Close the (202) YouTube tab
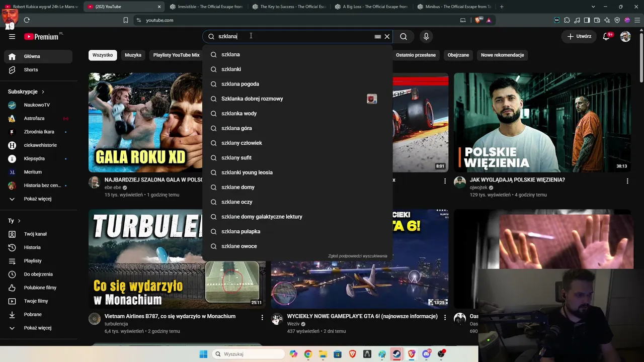 point(159,7)
